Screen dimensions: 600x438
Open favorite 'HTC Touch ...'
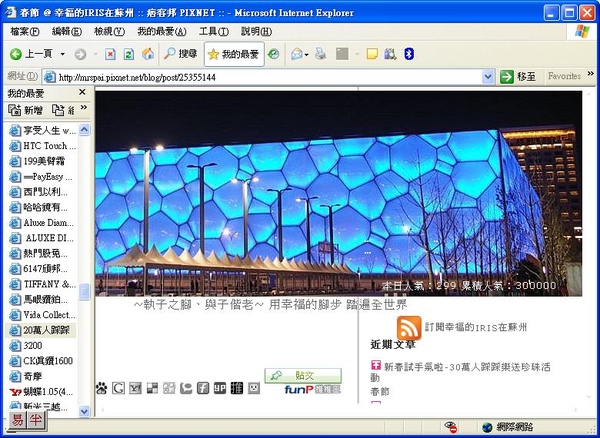pos(43,146)
